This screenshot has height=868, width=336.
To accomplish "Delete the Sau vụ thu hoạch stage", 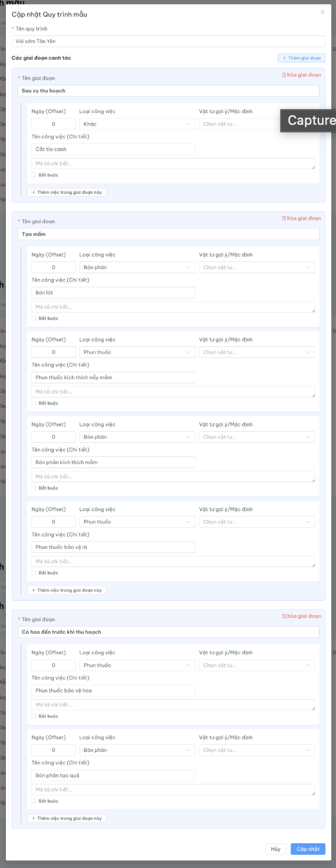I will click(x=301, y=75).
